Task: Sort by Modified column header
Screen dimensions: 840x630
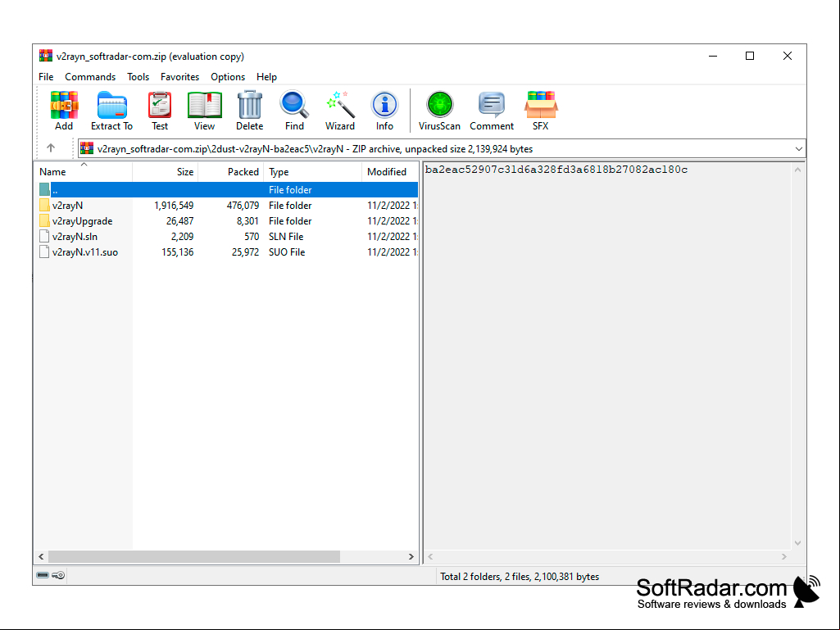Action: [x=390, y=171]
